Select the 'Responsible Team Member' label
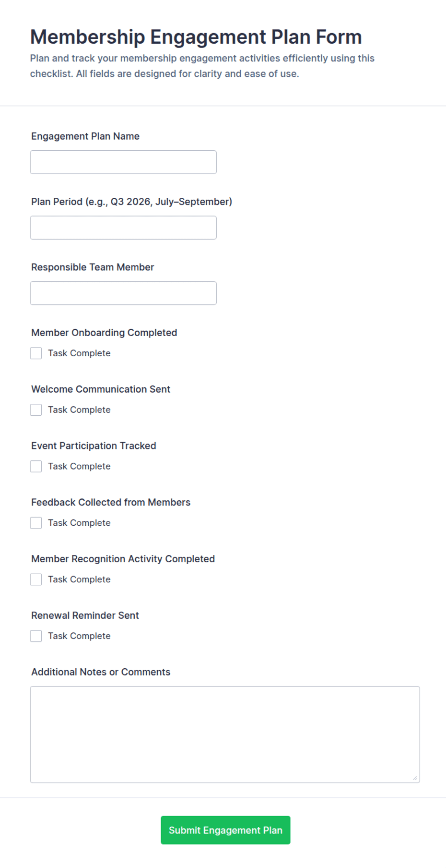 pyautogui.click(x=93, y=267)
